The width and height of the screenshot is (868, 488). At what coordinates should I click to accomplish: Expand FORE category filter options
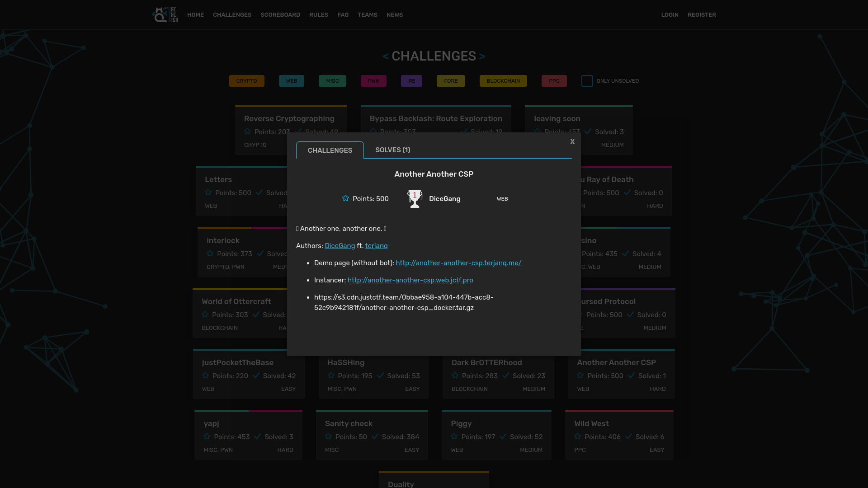(451, 80)
